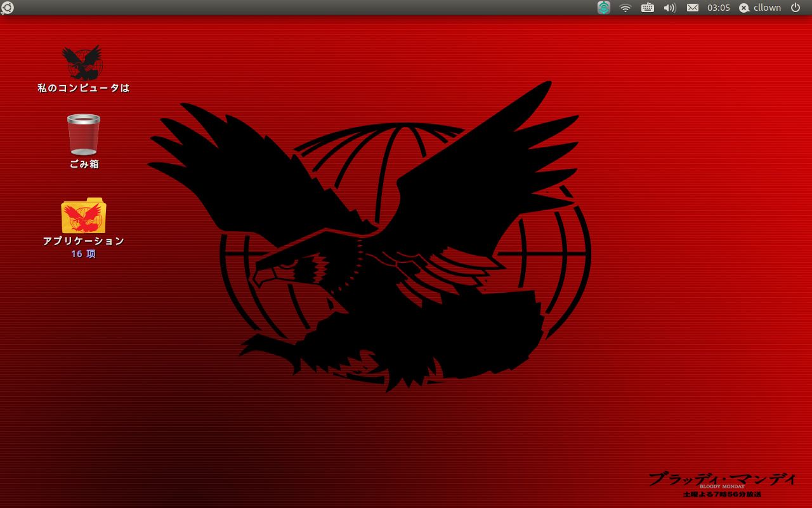The image size is (812, 508).
Task: Open the teal app indicator in top panel
Action: pos(604,8)
